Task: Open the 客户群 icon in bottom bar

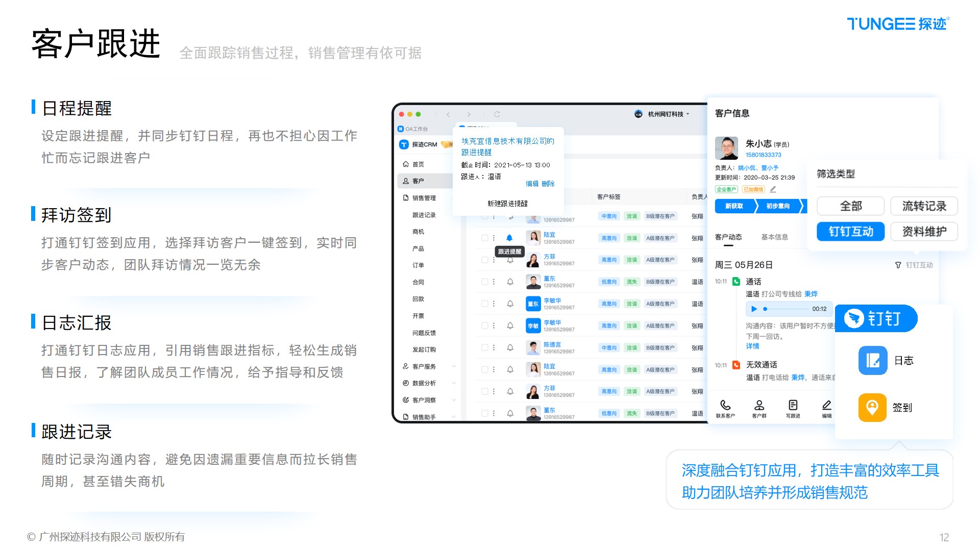Action: coord(759,405)
